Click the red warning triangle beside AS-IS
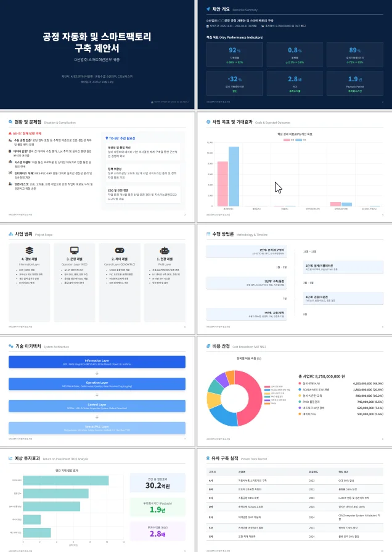The height and width of the screenshot is (552, 392). point(10,134)
